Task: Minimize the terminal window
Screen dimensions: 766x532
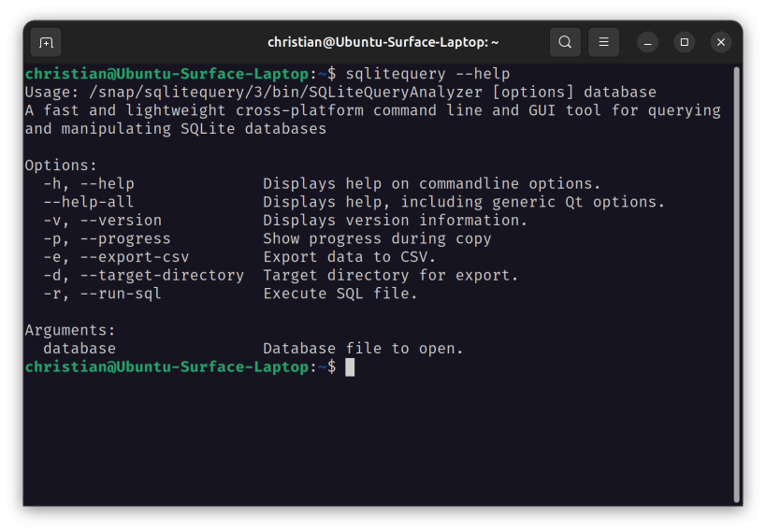Action: tap(648, 42)
